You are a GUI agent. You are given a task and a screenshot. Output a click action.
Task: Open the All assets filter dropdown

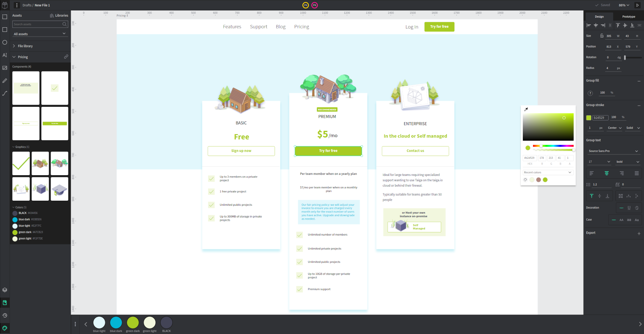(40, 34)
